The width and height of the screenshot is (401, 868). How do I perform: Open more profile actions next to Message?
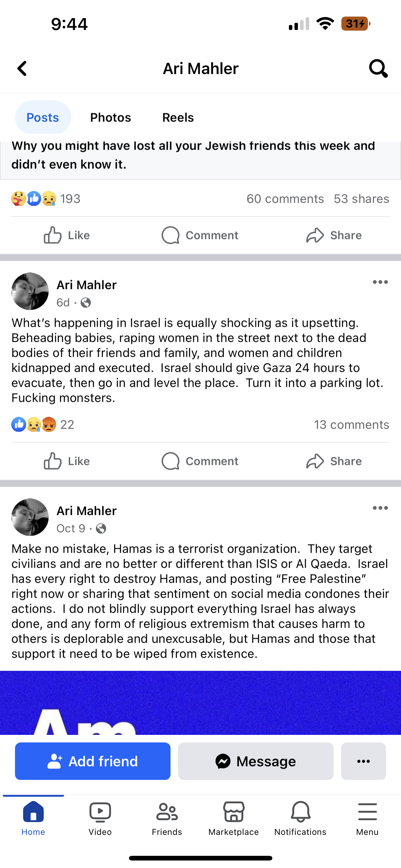point(363,761)
